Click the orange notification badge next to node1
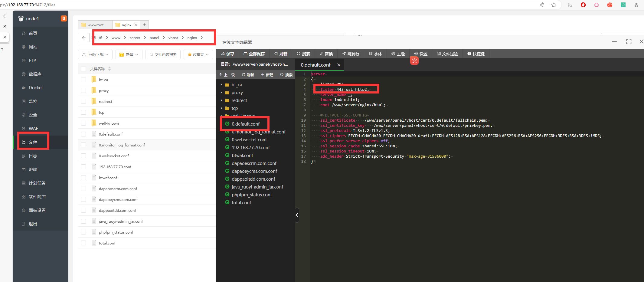Viewport: 644px width, 282px height. (64, 18)
